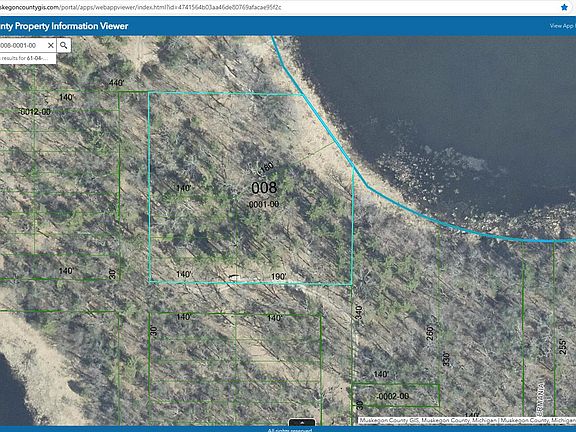Click the 340' boundary dimension label
Screen dimensions: 576x432
pos(359,312)
